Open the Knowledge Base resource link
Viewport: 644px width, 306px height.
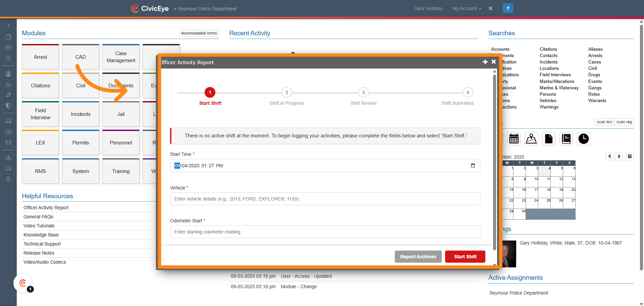(41, 235)
